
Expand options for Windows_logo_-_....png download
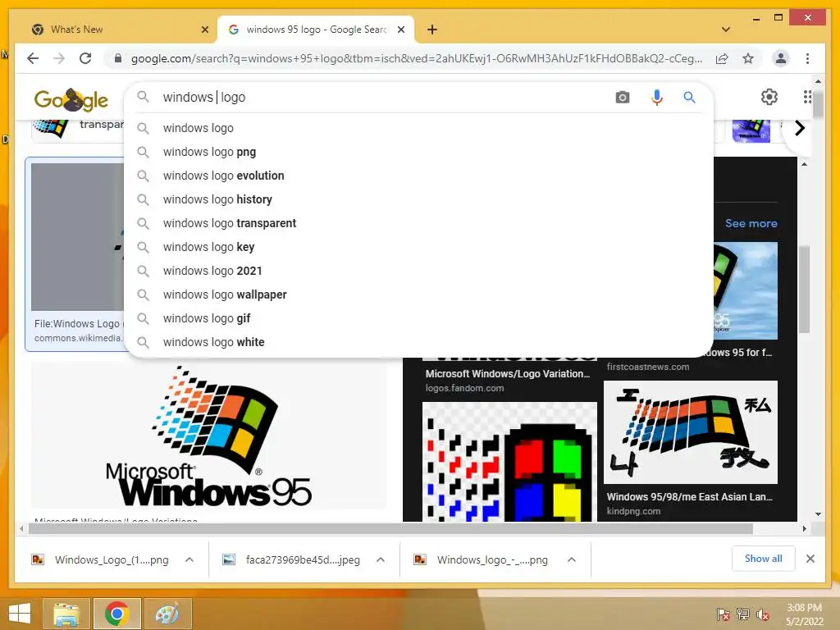click(x=572, y=559)
